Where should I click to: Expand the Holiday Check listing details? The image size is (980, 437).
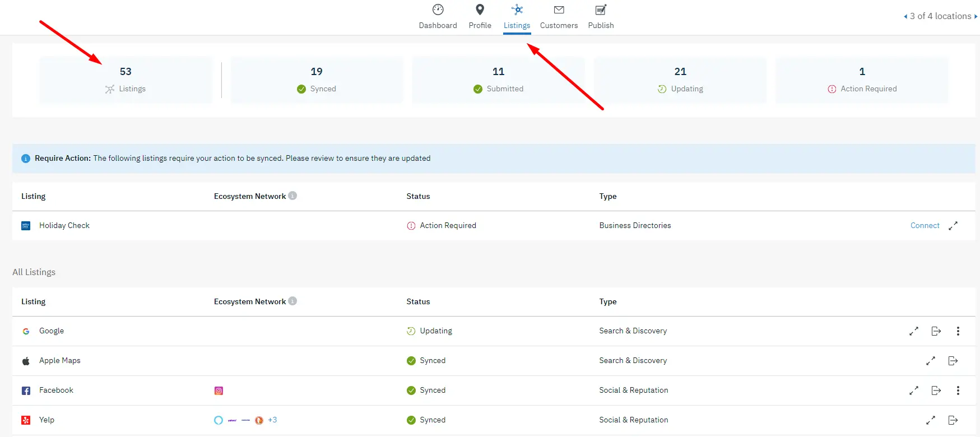(x=953, y=226)
